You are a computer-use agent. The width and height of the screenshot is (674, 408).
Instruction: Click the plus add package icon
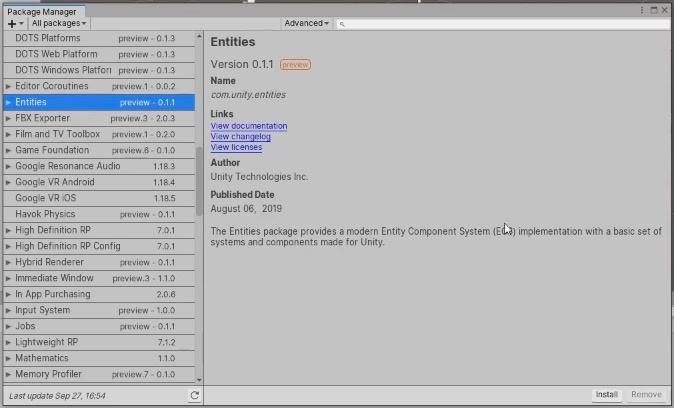coord(12,24)
